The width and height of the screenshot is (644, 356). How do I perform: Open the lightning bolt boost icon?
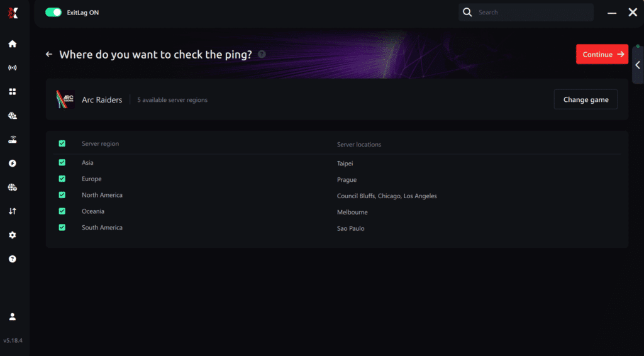[13, 164]
